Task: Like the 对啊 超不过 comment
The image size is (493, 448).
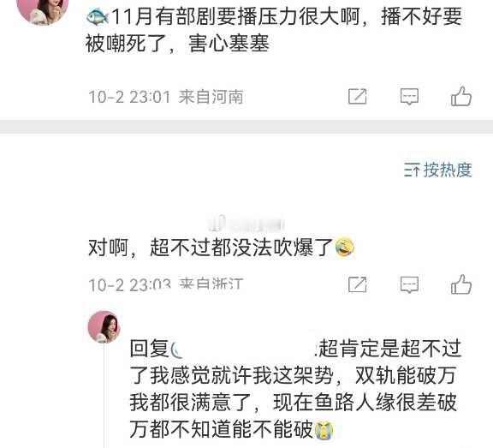Action: pyautogui.click(x=461, y=284)
